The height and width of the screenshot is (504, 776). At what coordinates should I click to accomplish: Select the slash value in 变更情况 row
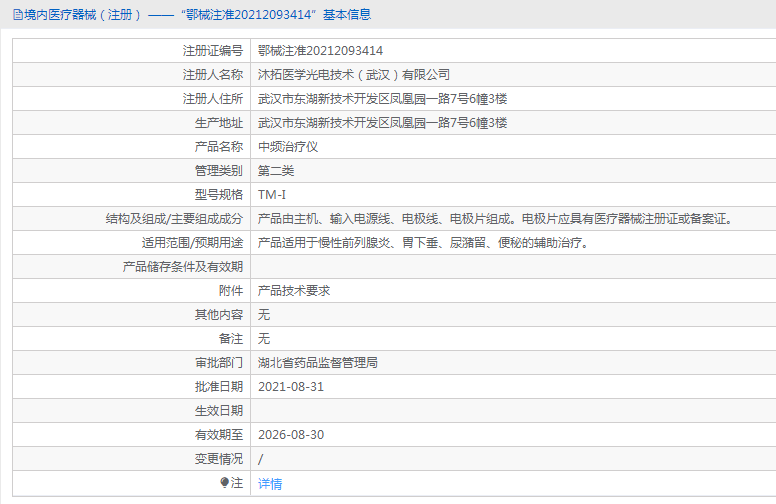point(260,459)
